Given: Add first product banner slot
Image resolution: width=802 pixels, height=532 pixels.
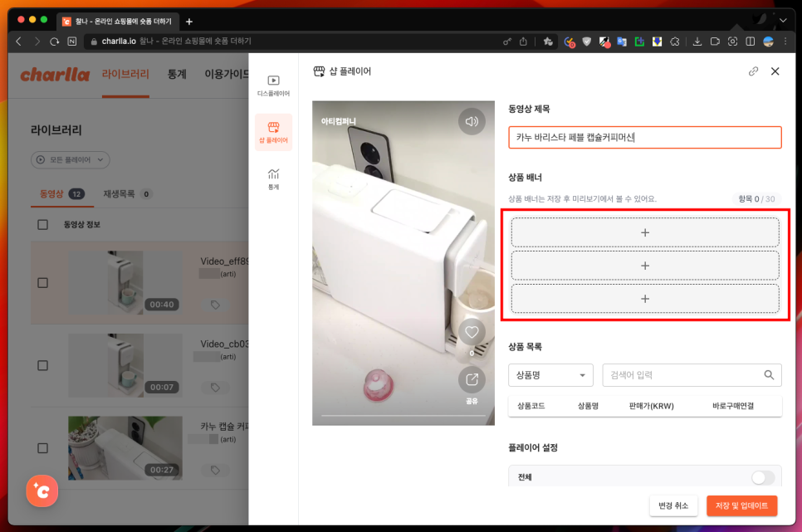Looking at the screenshot, I should coord(645,232).
